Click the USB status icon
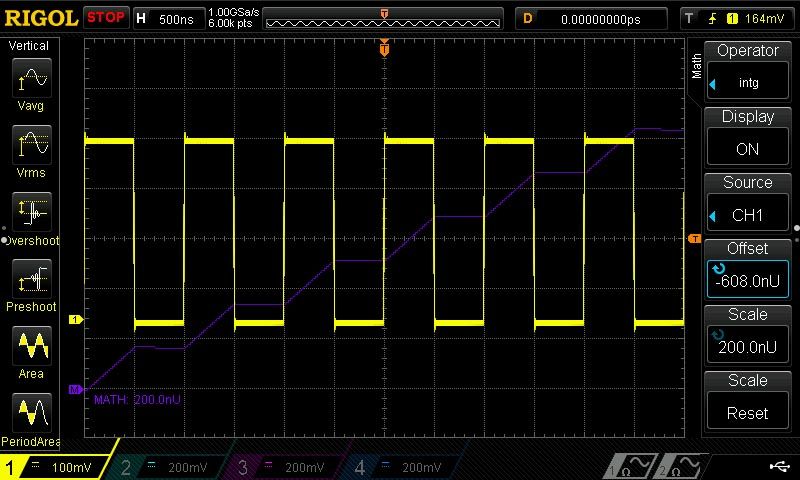This screenshot has width=800, height=480. coord(780,466)
